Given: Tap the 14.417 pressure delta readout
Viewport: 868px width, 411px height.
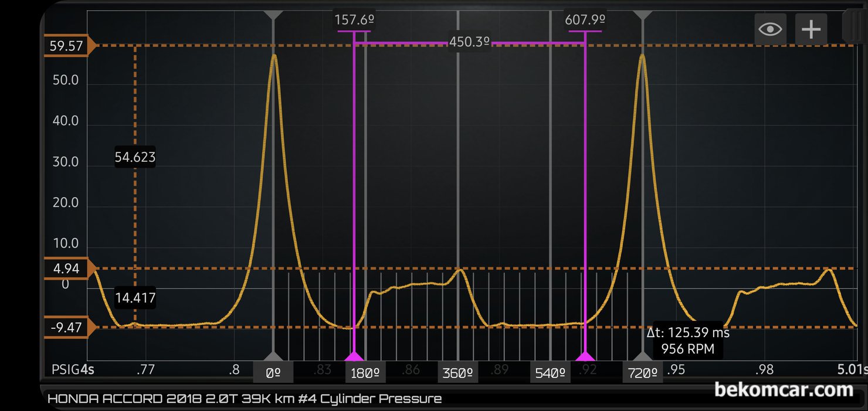Looking at the screenshot, I should [135, 298].
